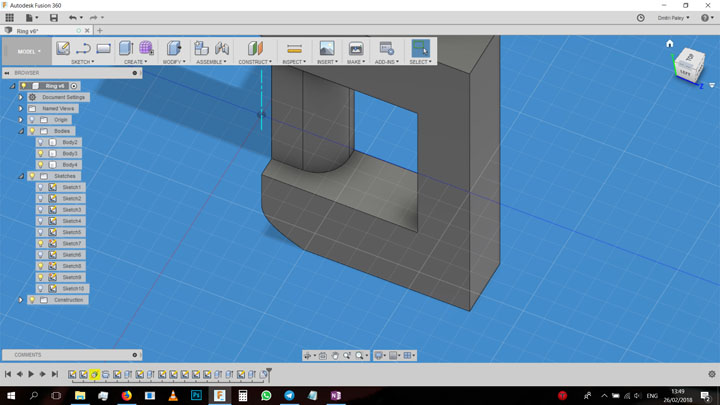Select the Create Sketch tool icon
This screenshot has height=405, width=720.
click(x=63, y=48)
